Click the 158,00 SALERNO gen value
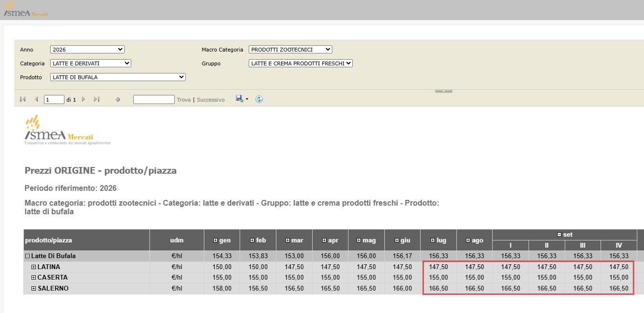Viewport: 644px width, 313px height. [222, 289]
